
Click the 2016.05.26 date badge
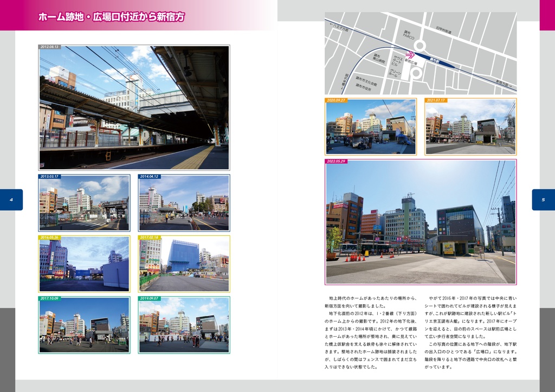coord(49,236)
